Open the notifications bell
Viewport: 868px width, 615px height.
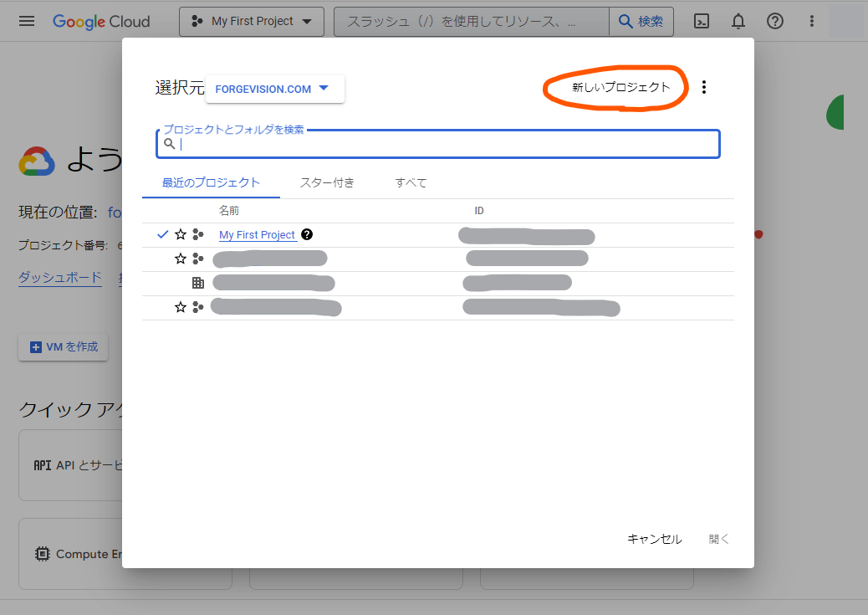pyautogui.click(x=738, y=21)
